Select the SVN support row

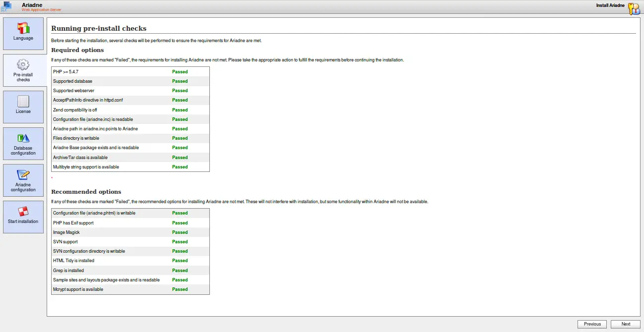click(x=130, y=242)
